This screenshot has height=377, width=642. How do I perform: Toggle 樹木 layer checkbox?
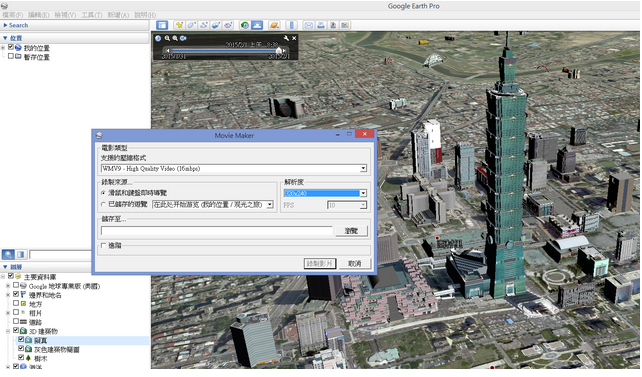[21, 357]
